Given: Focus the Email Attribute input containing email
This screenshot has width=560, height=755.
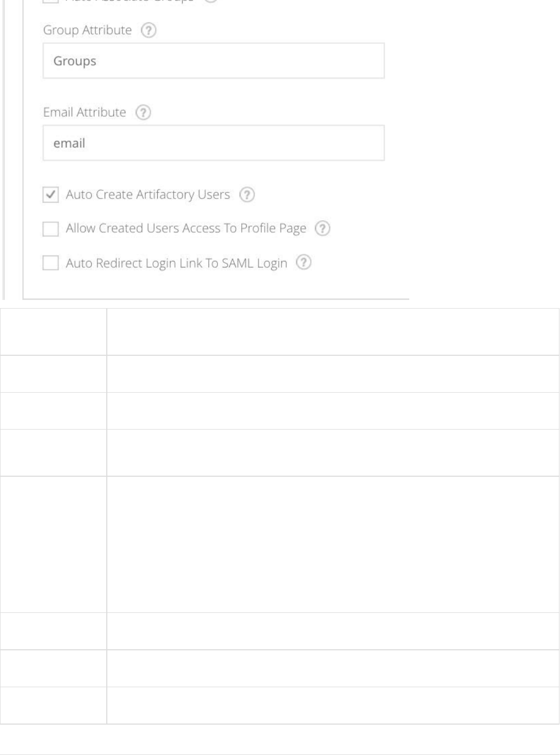Looking at the screenshot, I should 214,143.
